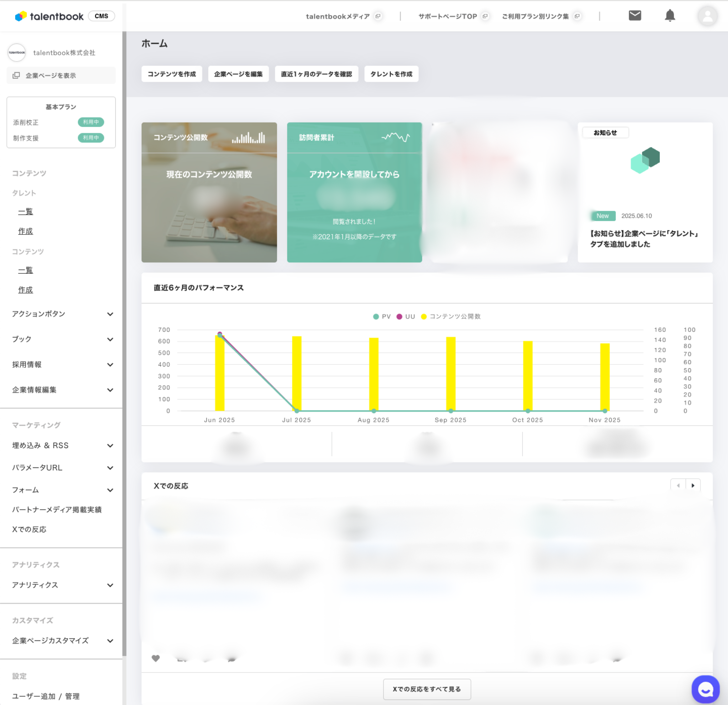This screenshot has width=728, height=705.
Task: Toggle PV series in chart legend
Action: (x=382, y=316)
